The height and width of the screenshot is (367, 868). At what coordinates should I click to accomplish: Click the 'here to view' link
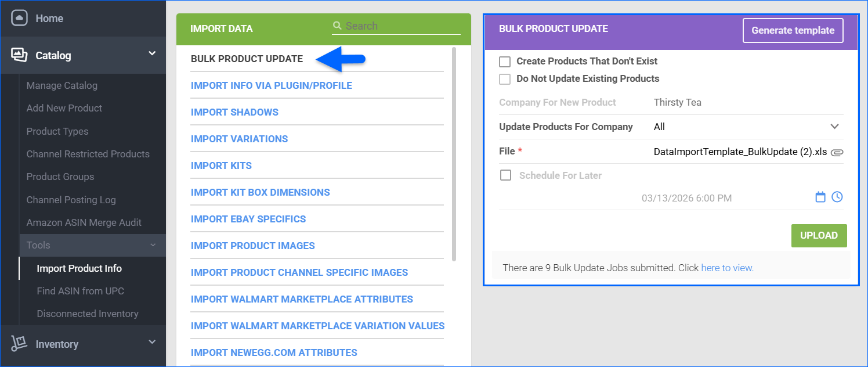point(727,268)
